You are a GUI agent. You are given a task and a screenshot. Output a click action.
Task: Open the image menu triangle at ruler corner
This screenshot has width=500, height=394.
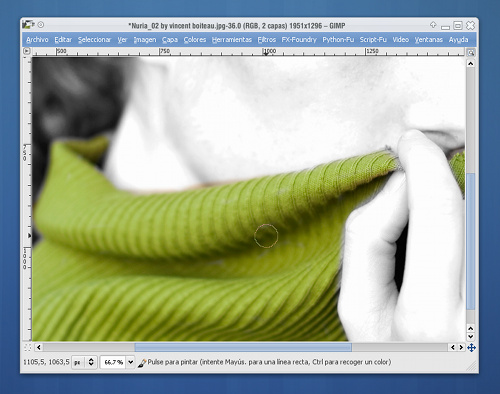coord(27,51)
